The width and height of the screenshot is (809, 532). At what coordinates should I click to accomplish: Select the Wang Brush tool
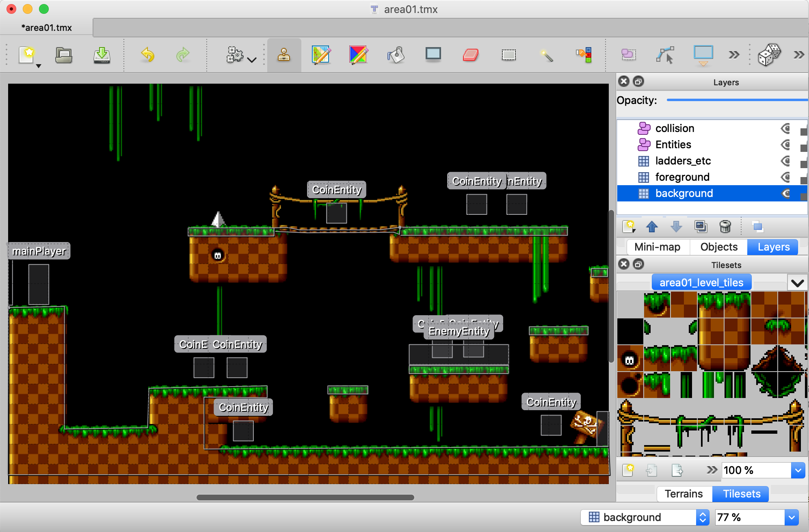click(359, 55)
